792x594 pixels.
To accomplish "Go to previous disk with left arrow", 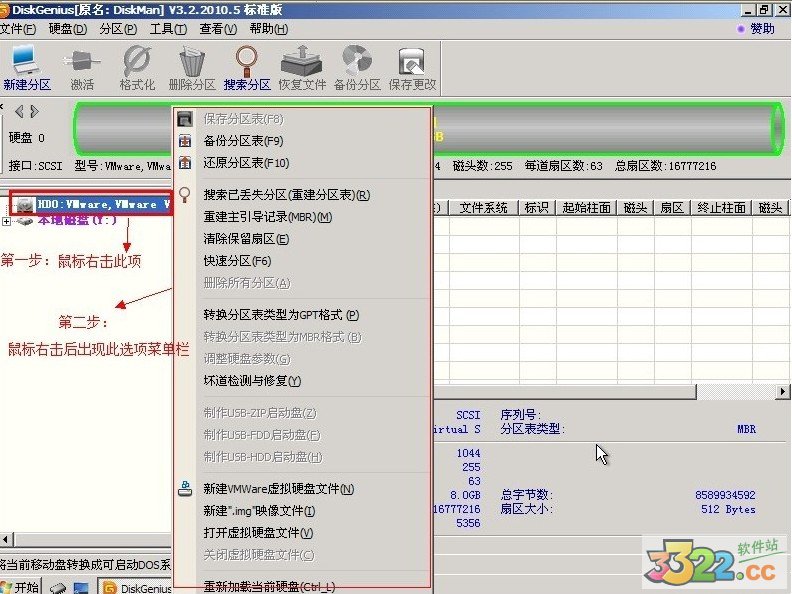I will [x=19, y=111].
